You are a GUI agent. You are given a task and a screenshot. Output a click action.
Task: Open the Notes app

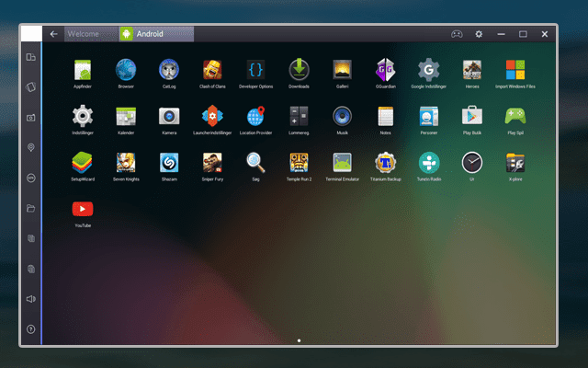coord(386,116)
